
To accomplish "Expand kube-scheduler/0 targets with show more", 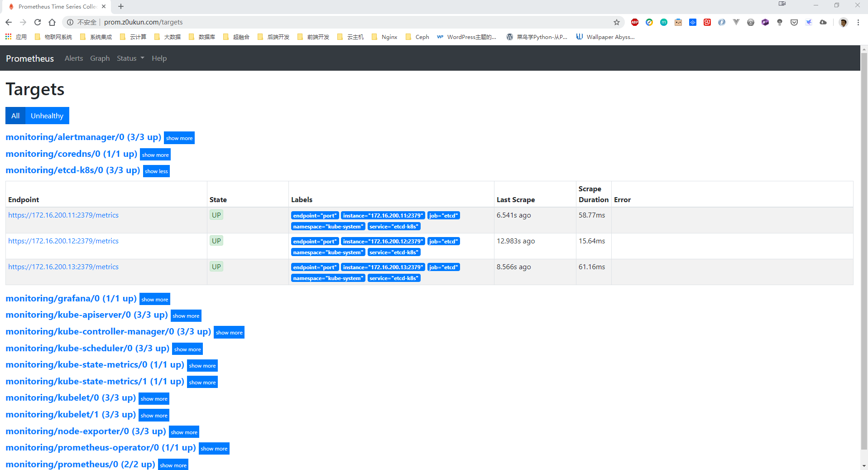I will pos(187,349).
